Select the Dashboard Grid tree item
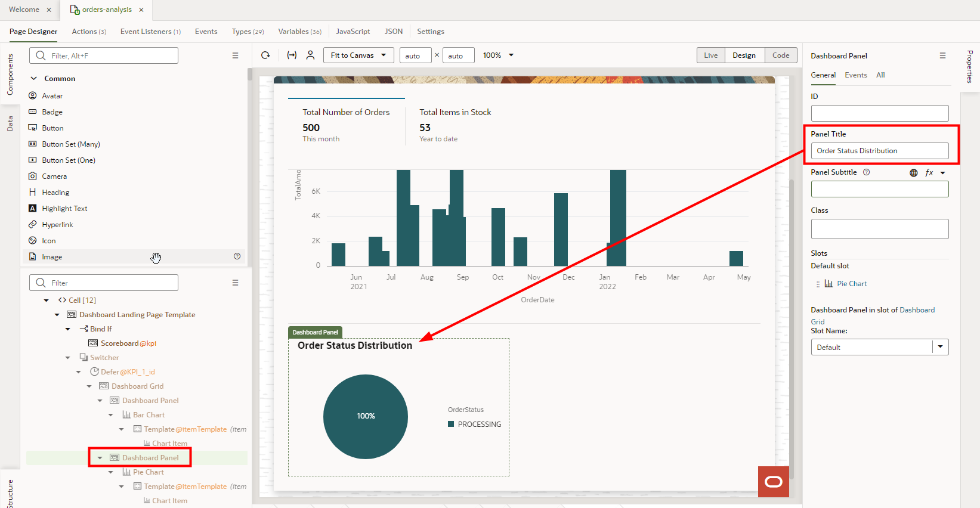Image resolution: width=980 pixels, height=508 pixels. pos(137,386)
